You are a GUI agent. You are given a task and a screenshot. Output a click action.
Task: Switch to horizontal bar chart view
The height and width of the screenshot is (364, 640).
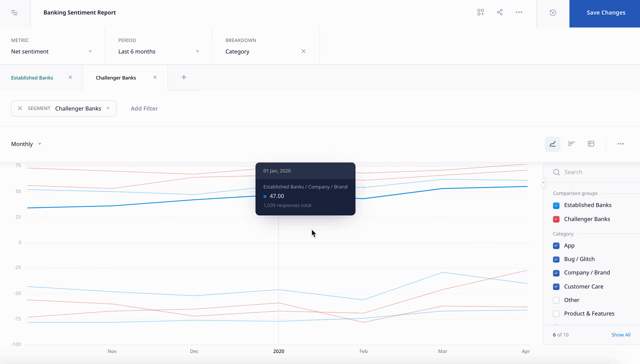click(572, 144)
